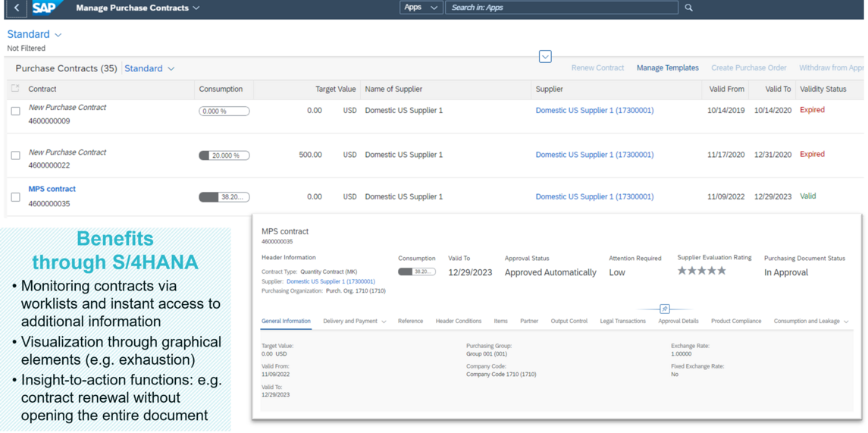Select the 11/09/2022 valid-from cell
868x433 pixels.
click(x=726, y=196)
